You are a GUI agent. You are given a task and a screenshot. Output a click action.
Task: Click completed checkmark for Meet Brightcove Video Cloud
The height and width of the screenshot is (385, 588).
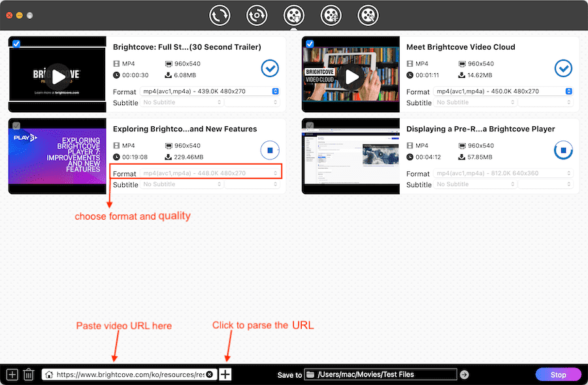(563, 68)
